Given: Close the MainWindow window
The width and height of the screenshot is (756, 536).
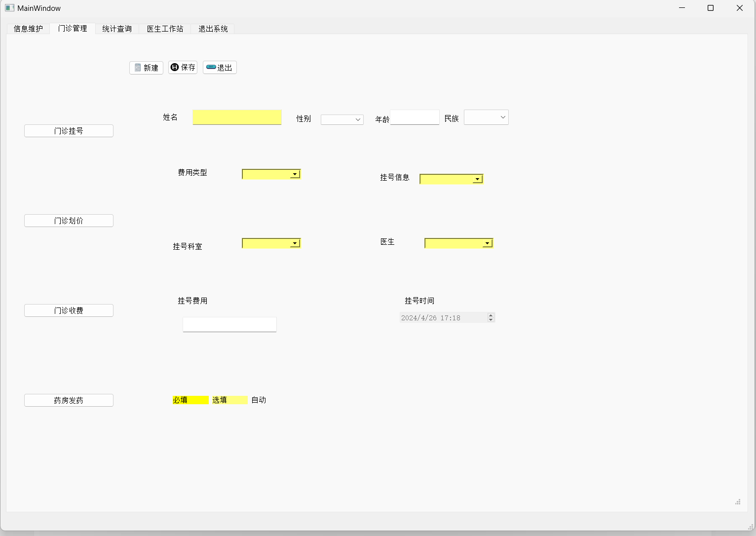Looking at the screenshot, I should tap(740, 8).
